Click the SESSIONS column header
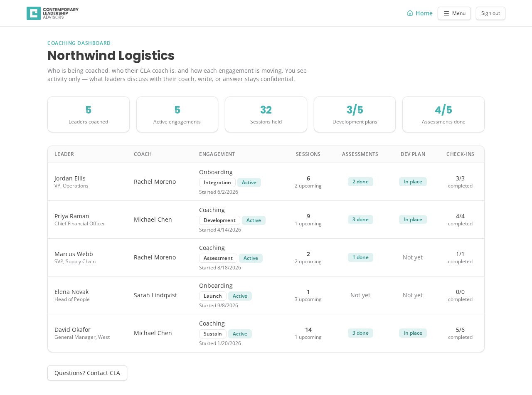 pyautogui.click(x=308, y=154)
